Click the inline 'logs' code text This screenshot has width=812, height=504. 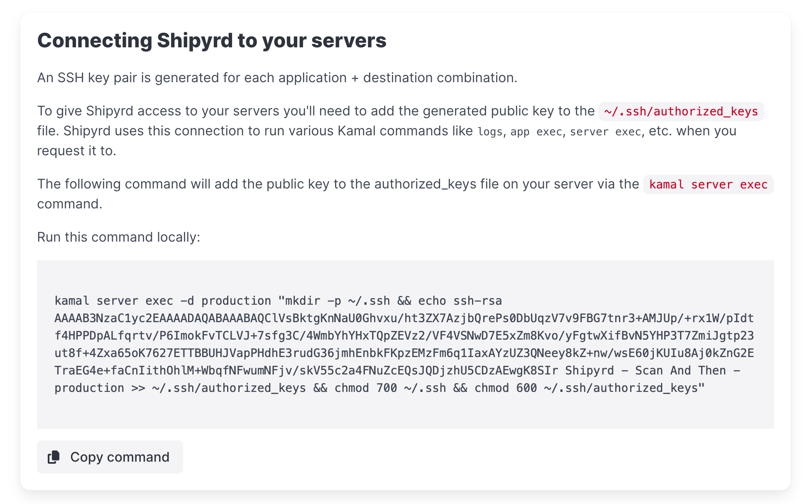(x=490, y=132)
